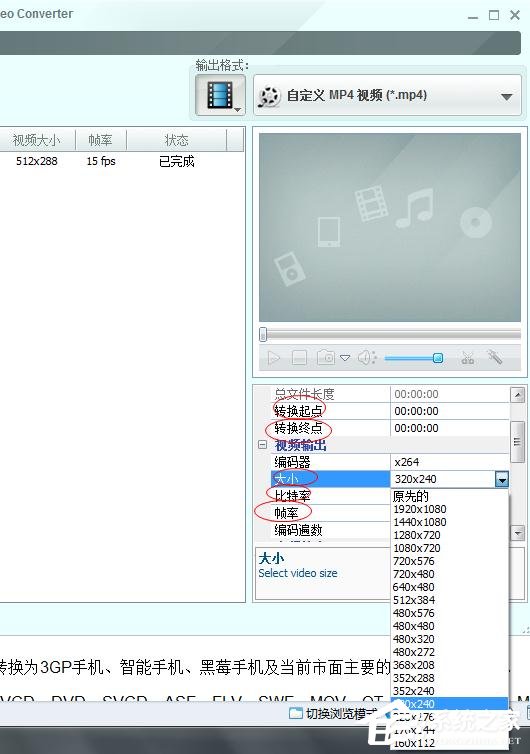Open the snapshot options arrow next to camera
Screen dimensions: 530x754
point(345,358)
